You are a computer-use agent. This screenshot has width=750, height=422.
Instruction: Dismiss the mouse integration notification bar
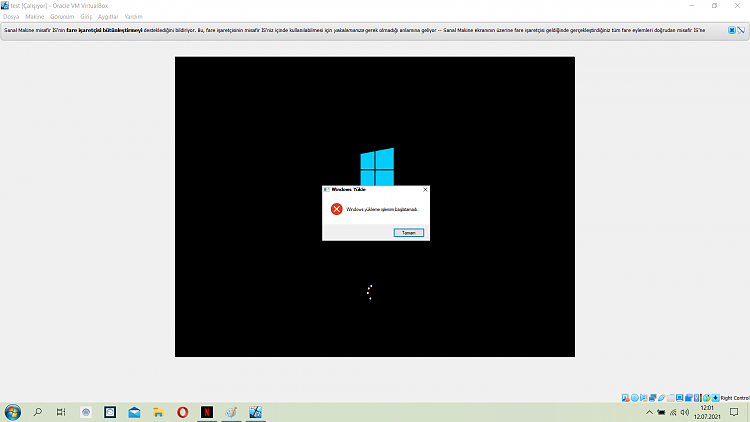click(732, 30)
